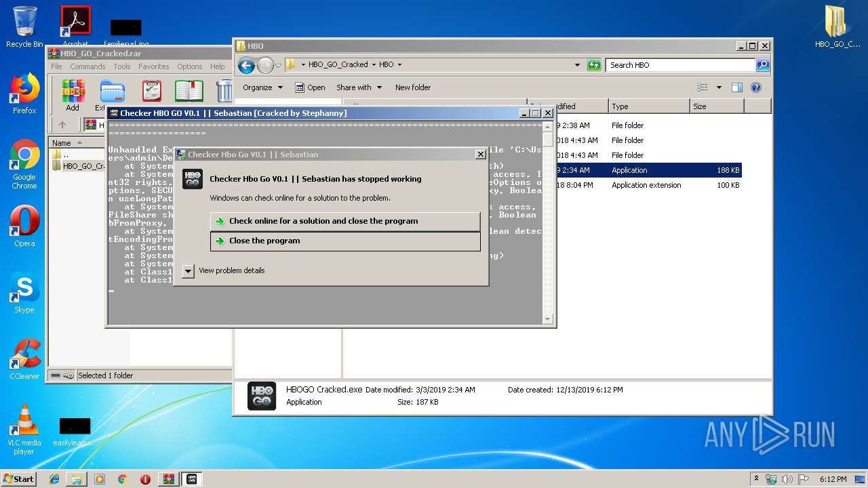Click console window scrollbar up arrow
The width and height of the screenshot is (868, 488).
coord(548,125)
